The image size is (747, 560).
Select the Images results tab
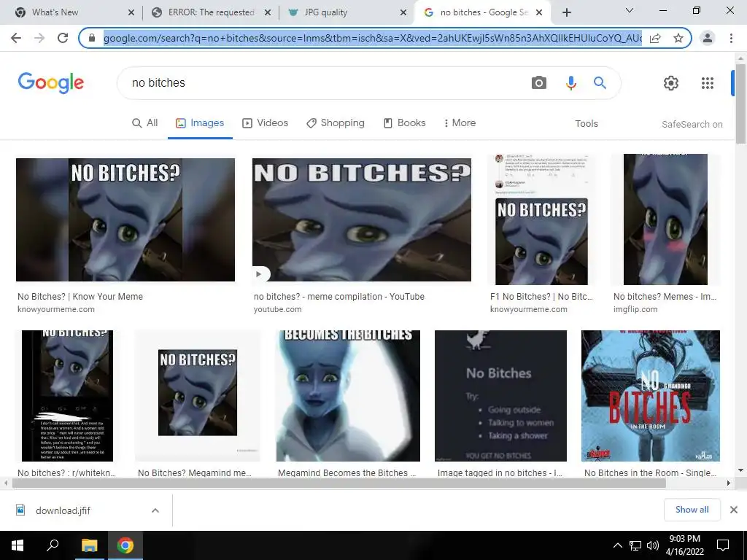[200, 122]
